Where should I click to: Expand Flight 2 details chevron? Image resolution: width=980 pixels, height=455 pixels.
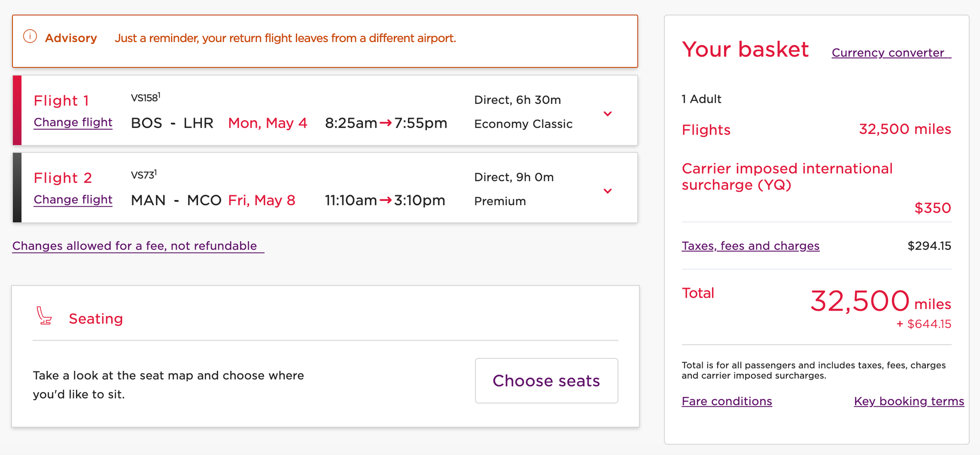pos(607,191)
